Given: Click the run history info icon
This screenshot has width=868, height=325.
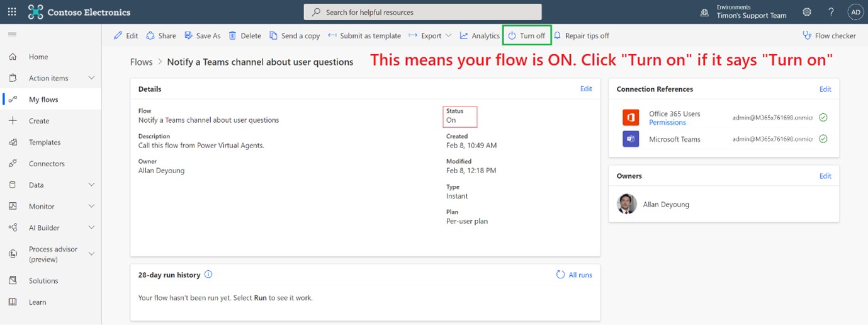Looking at the screenshot, I should point(208,275).
